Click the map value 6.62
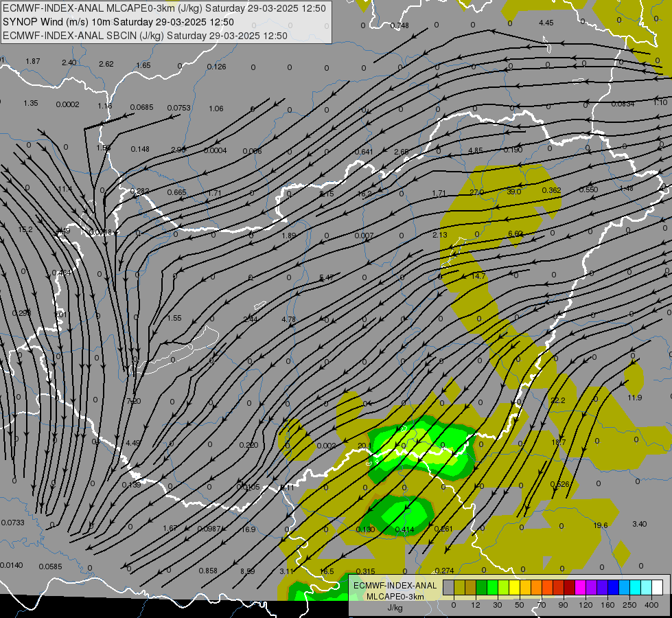This screenshot has height=618, width=672. click(515, 233)
